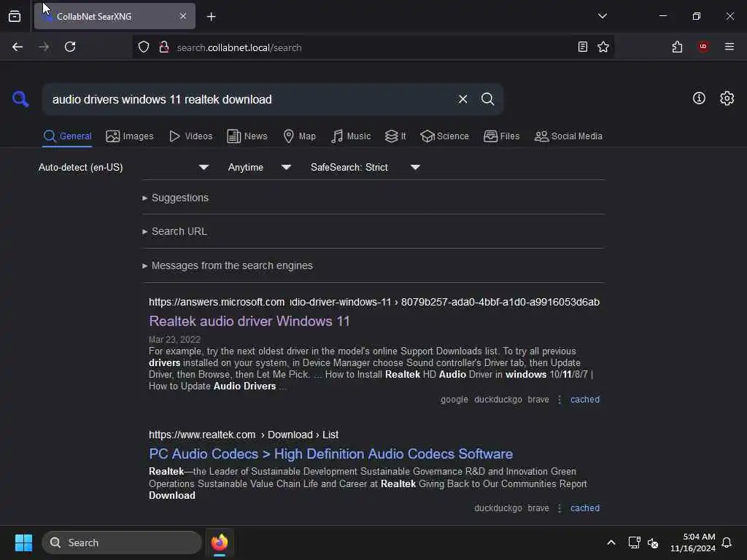Open notifications bell icon
747x560 pixels.
[727, 542]
